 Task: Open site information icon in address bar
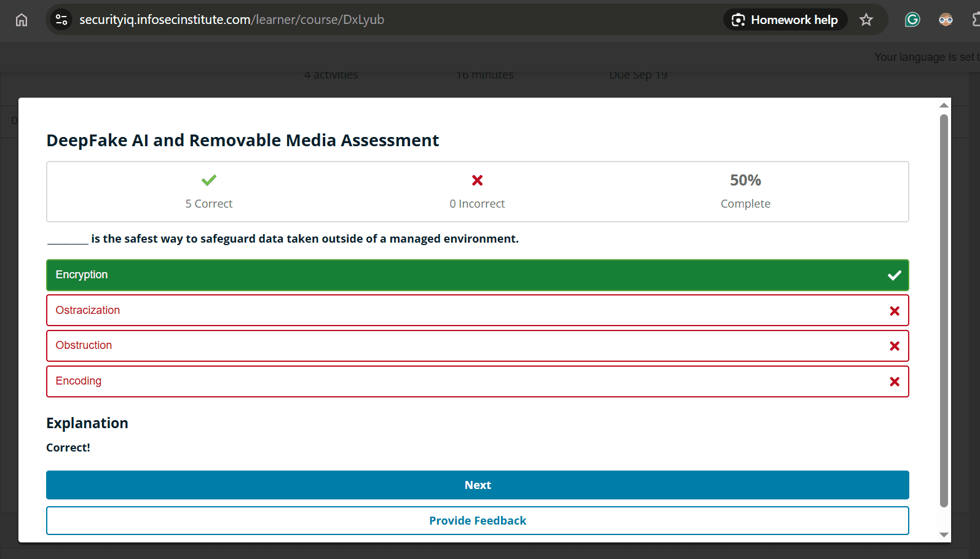pyautogui.click(x=61, y=20)
